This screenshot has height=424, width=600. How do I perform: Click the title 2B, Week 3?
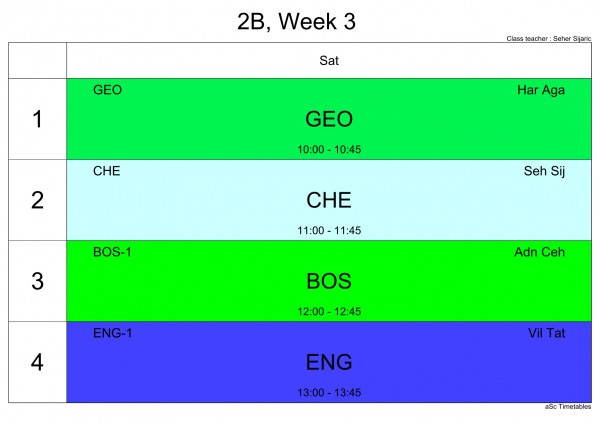[297, 21]
